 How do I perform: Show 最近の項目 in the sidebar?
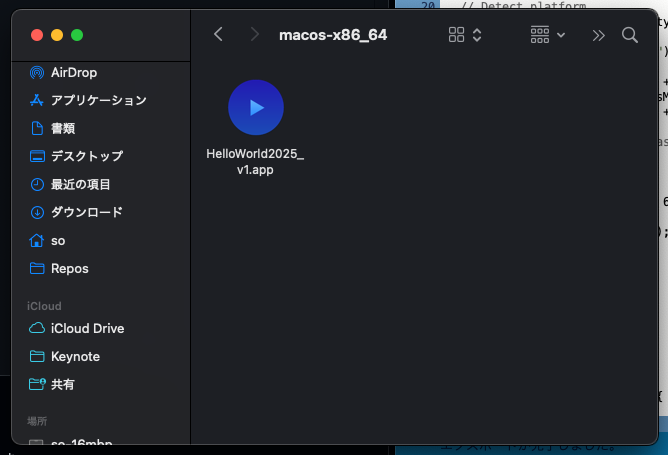tap(101, 184)
